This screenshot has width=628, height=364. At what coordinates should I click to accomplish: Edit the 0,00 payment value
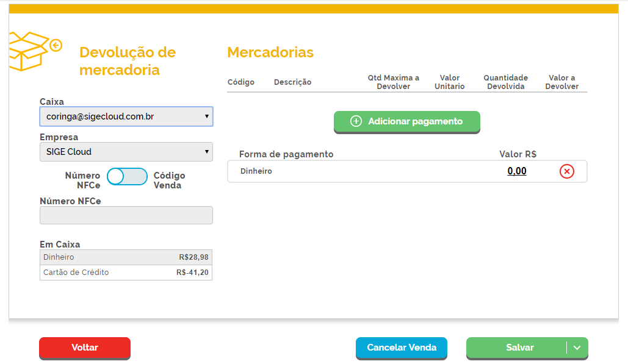coord(517,171)
